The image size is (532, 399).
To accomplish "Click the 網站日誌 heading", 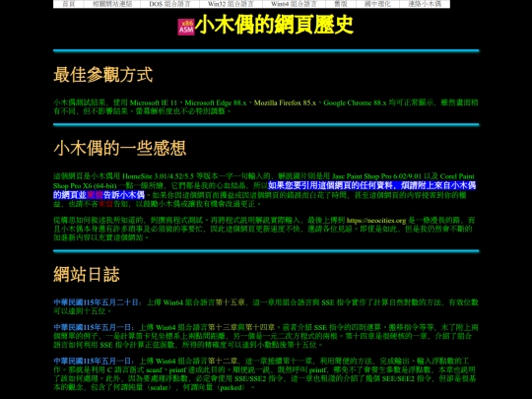I will click(87, 274).
